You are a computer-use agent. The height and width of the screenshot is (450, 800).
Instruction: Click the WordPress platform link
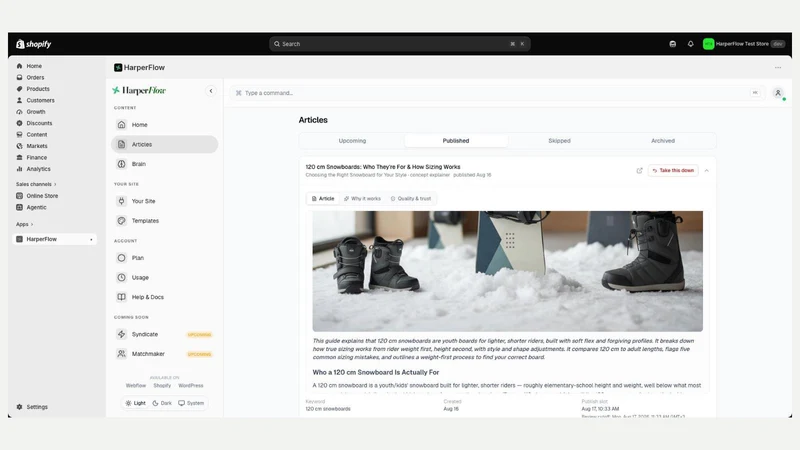click(x=191, y=386)
